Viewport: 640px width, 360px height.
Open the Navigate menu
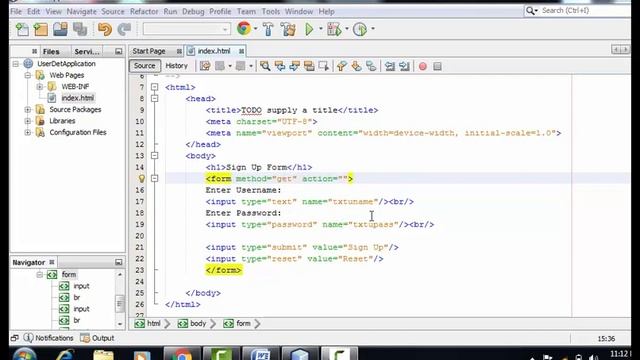[x=81, y=11]
